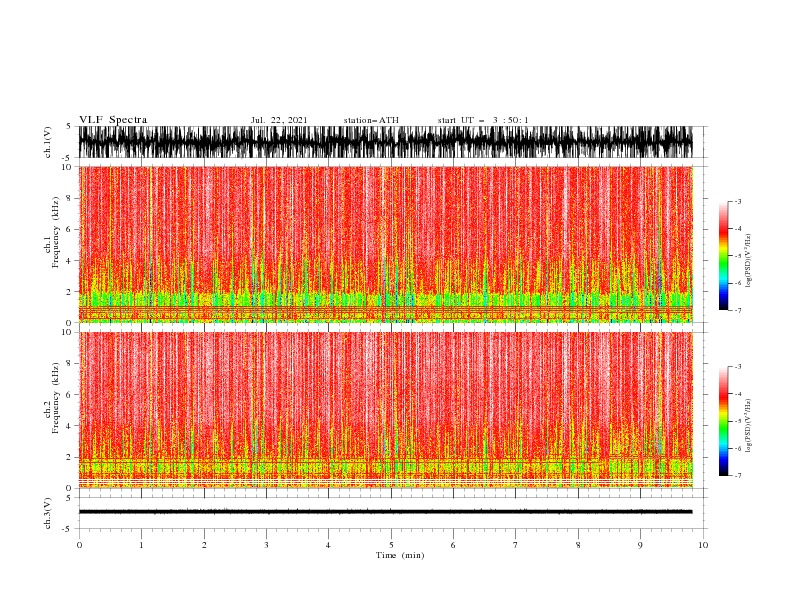Click the "ch.1(V)" axis label

(48, 142)
